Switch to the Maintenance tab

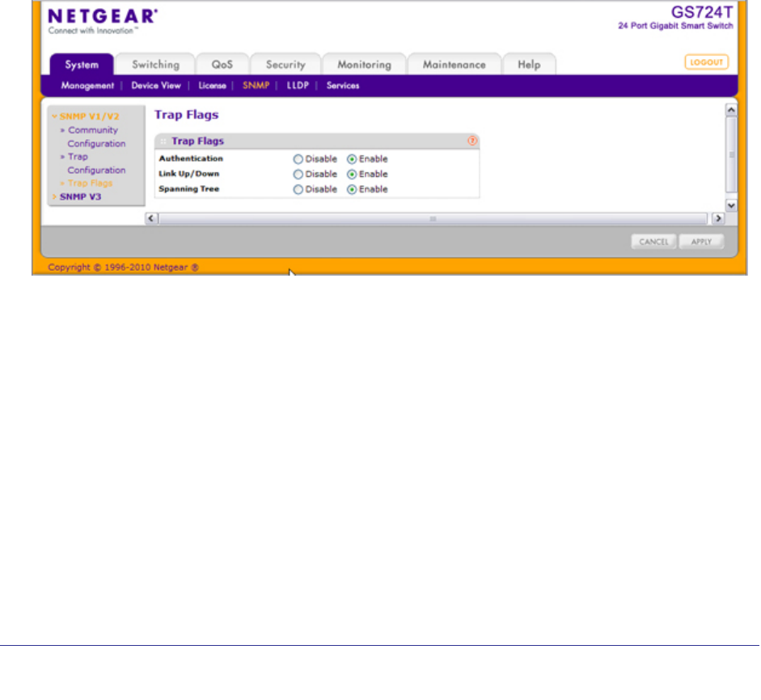[454, 65]
